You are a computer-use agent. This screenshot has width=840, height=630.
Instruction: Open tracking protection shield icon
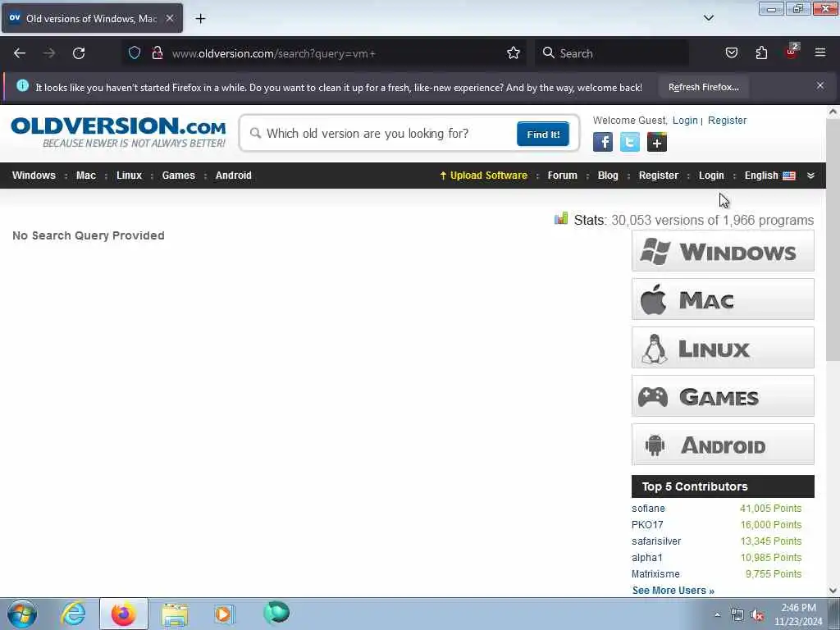[135, 52]
